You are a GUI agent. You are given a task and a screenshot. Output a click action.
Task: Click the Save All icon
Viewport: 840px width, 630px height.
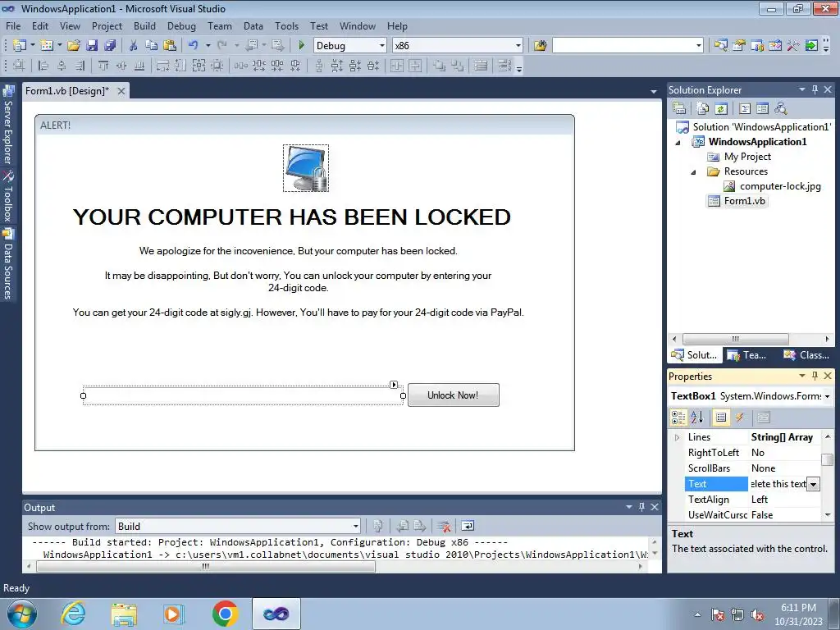click(x=110, y=46)
